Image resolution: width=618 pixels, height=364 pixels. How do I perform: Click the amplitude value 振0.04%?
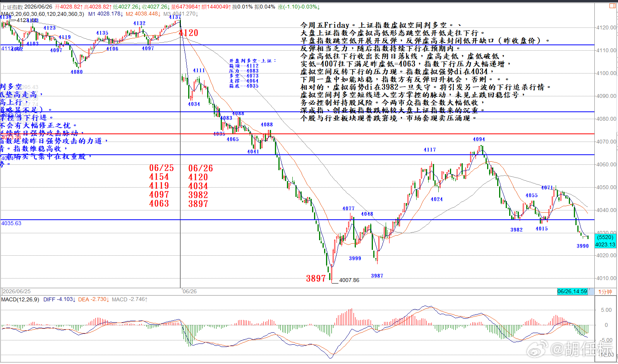coord(265,7)
